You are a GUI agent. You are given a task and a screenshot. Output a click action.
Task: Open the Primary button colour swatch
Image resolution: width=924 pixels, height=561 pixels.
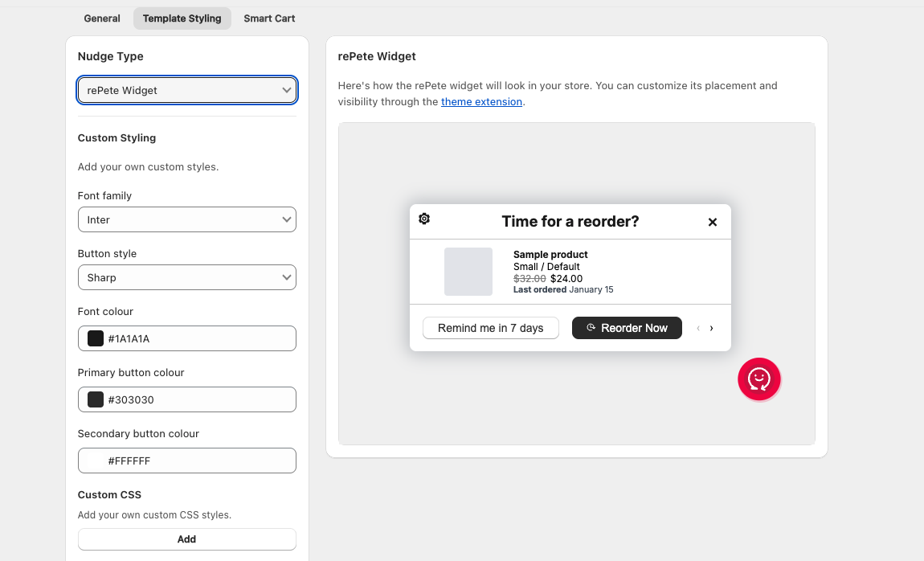click(x=96, y=399)
